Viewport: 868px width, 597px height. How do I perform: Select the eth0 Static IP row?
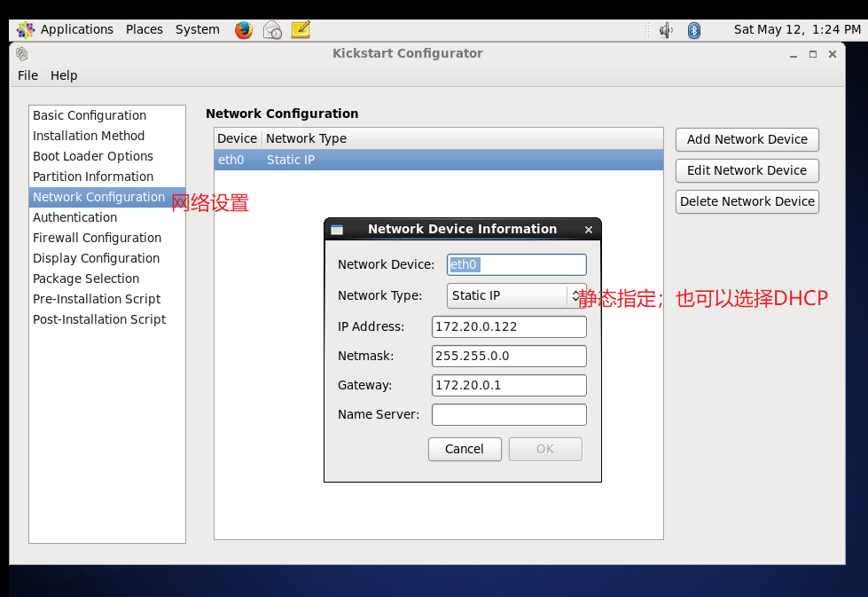tap(438, 160)
